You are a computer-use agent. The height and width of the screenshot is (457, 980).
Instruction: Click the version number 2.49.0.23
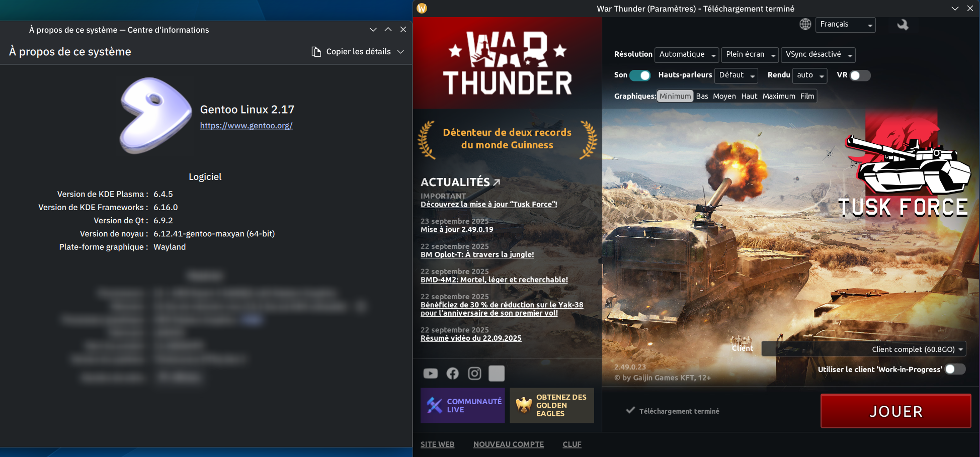[x=630, y=367]
